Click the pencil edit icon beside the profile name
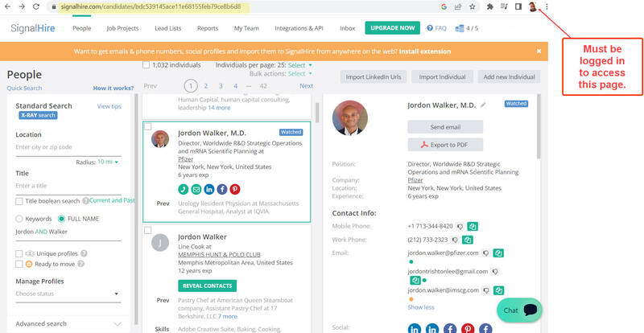The height and width of the screenshot is (333, 644). [483, 105]
